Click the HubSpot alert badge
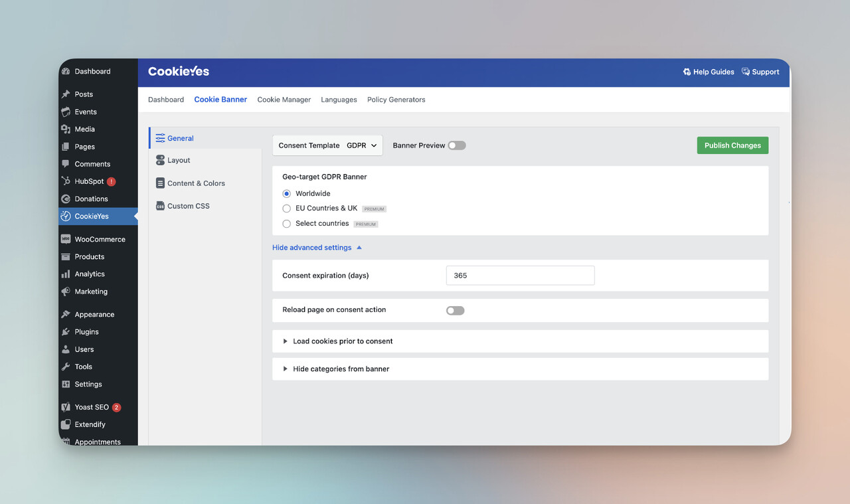850x504 pixels. tap(111, 181)
